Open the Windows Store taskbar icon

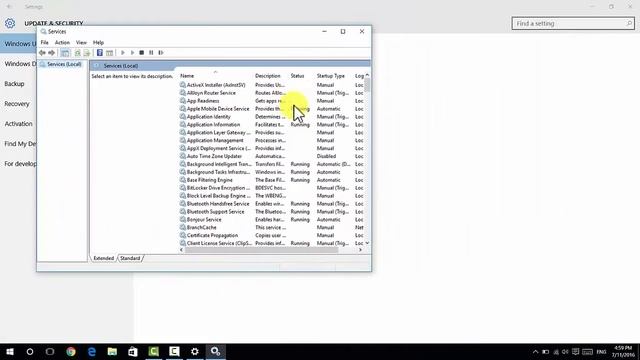click(x=133, y=351)
